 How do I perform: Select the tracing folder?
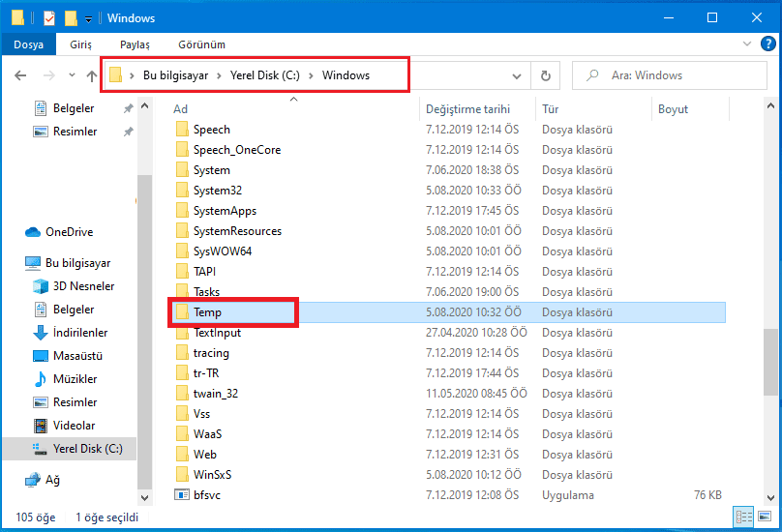pos(211,353)
